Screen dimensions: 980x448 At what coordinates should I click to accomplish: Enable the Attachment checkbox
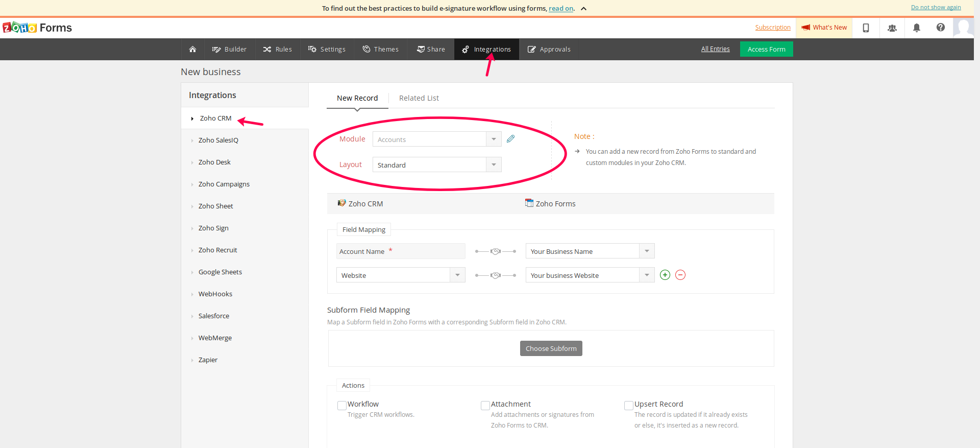tap(485, 405)
